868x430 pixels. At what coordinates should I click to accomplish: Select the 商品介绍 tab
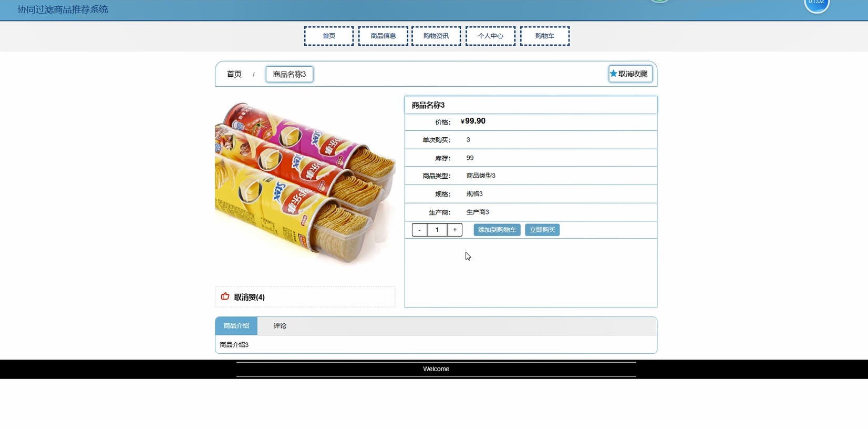(x=236, y=326)
